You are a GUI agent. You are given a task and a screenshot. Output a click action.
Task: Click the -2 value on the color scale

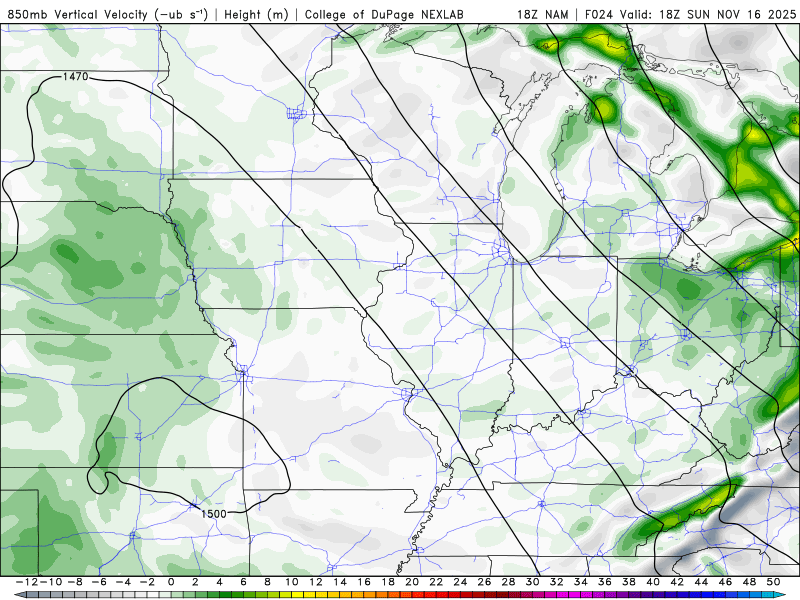coord(147,582)
